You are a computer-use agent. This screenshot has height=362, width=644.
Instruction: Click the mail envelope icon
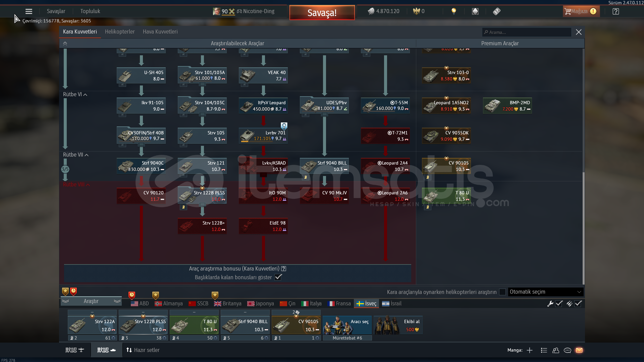[x=579, y=350]
